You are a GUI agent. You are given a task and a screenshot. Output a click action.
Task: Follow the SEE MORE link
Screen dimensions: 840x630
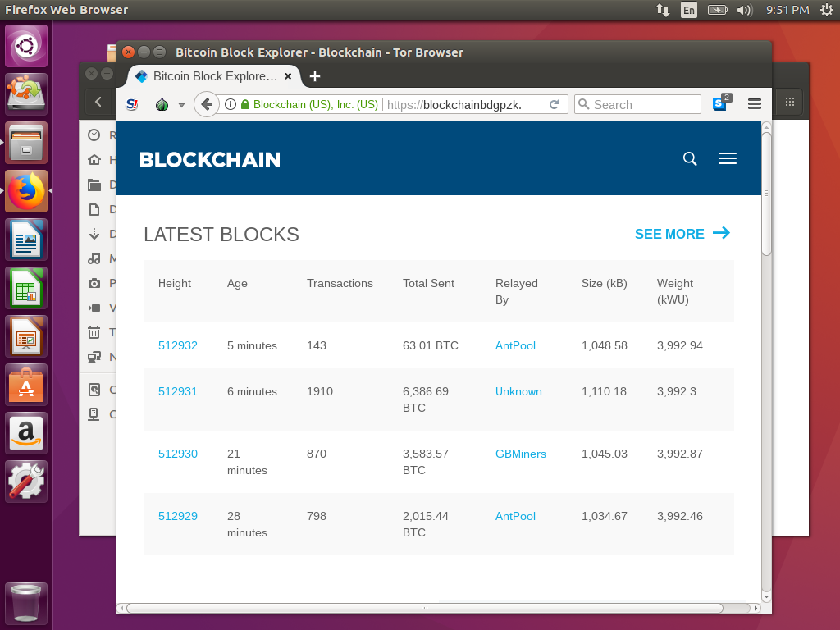click(x=669, y=234)
